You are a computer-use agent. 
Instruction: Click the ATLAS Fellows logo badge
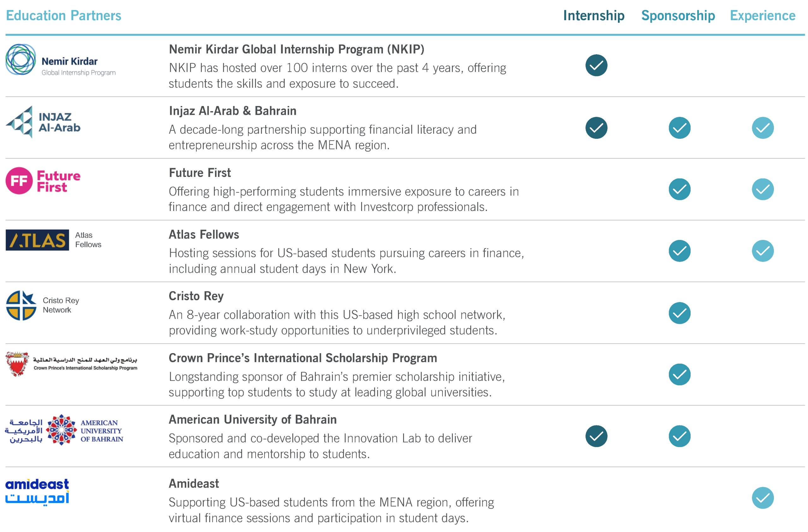click(37, 240)
